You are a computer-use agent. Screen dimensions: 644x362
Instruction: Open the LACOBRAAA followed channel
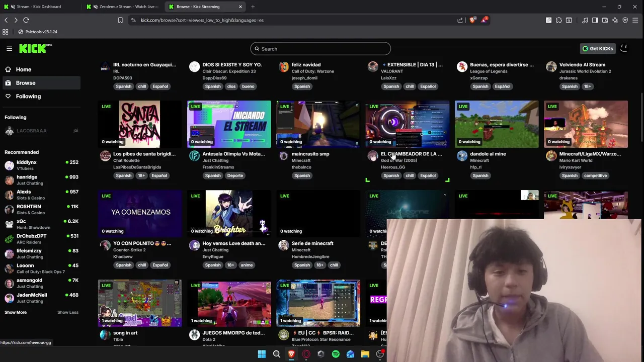coord(40,131)
